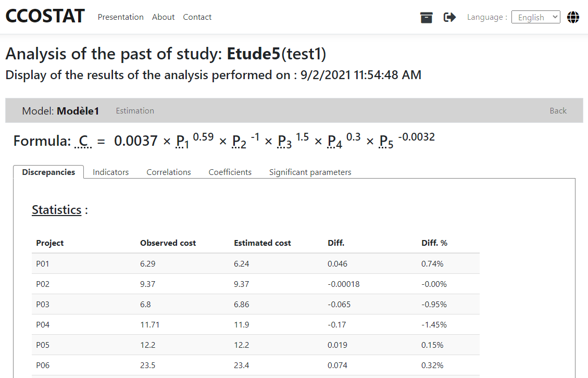The height and width of the screenshot is (378, 588).
Task: Click parameter P5 in the formula
Action: pos(386,142)
